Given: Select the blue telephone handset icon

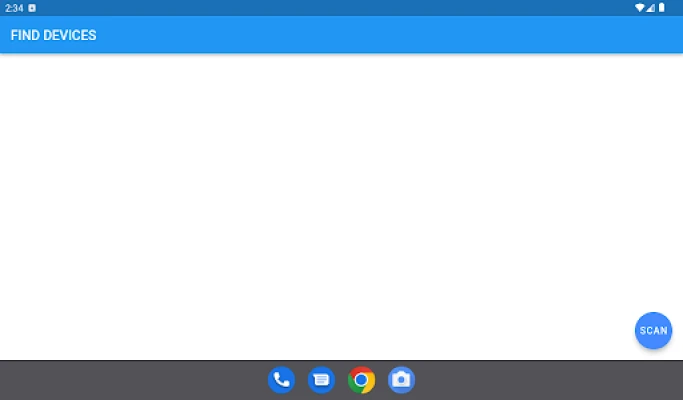Looking at the screenshot, I should (x=281, y=380).
